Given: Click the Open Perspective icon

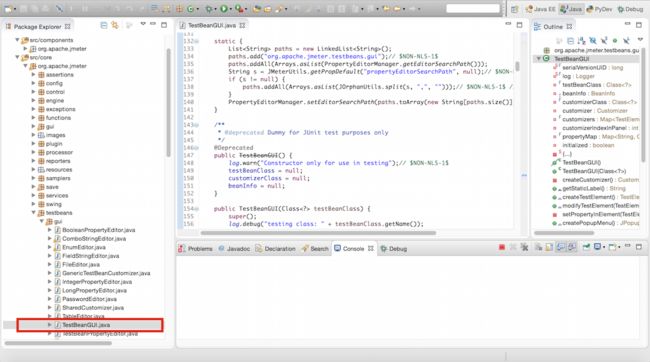Looking at the screenshot, I should (514, 9).
